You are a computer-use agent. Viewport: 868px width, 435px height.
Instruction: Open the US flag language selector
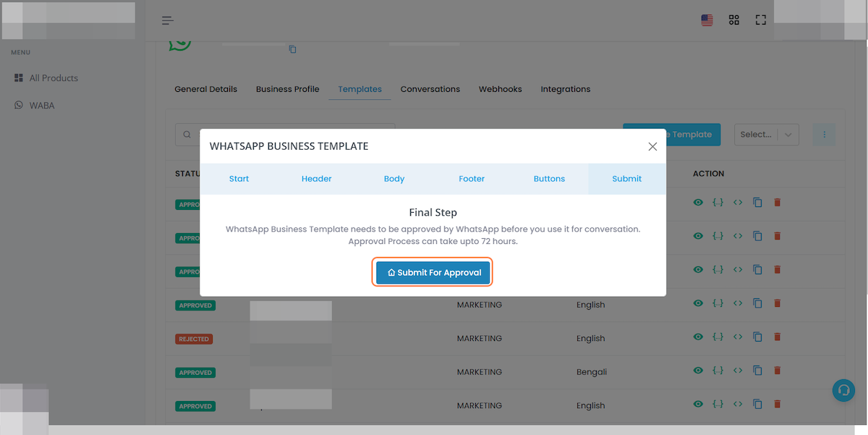(x=707, y=20)
